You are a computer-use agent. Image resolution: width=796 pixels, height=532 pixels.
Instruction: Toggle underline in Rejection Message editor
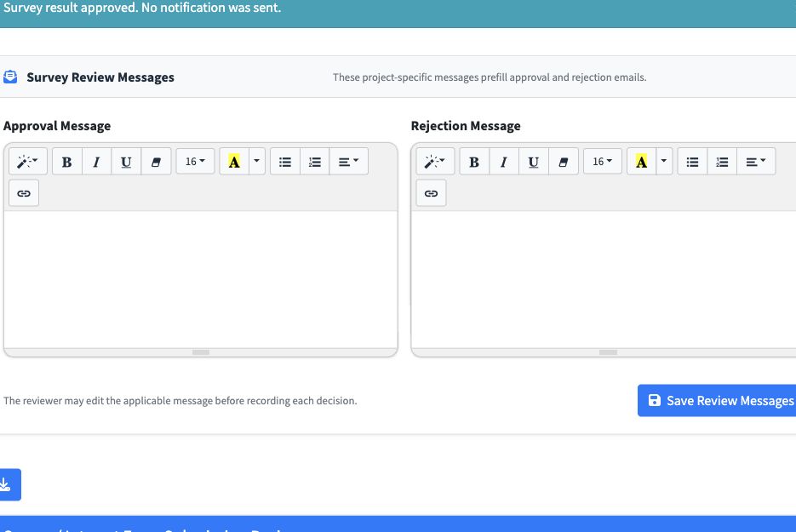[x=534, y=162]
